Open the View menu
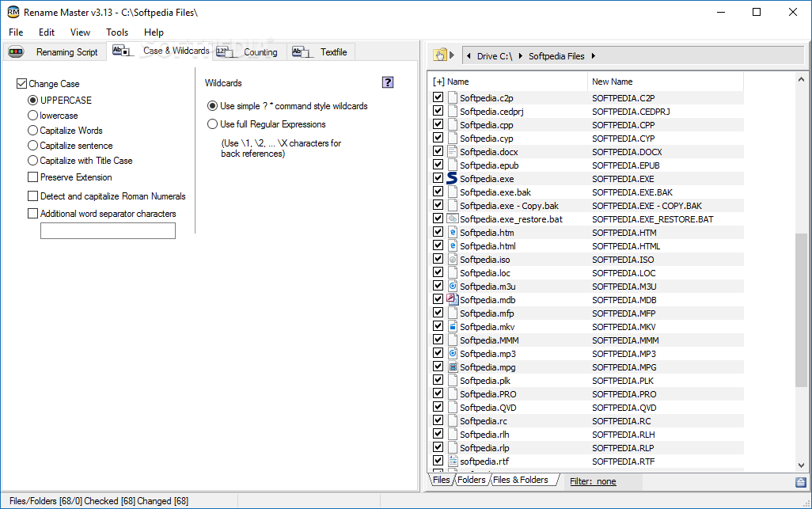This screenshot has width=812, height=509. click(x=80, y=32)
